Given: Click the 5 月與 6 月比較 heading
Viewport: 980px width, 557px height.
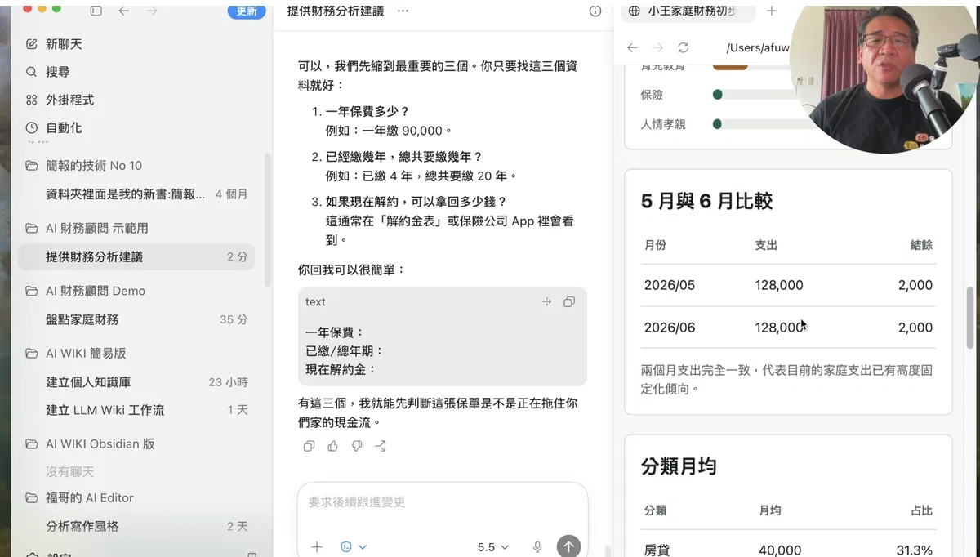Looking at the screenshot, I should pyautogui.click(x=706, y=201).
